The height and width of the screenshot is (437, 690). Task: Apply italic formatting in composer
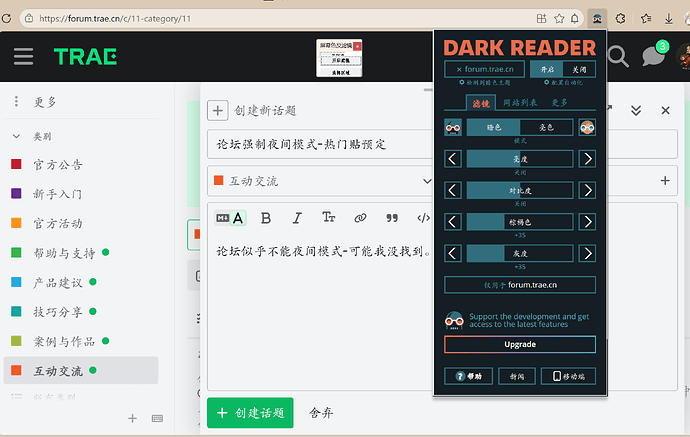pos(297,218)
